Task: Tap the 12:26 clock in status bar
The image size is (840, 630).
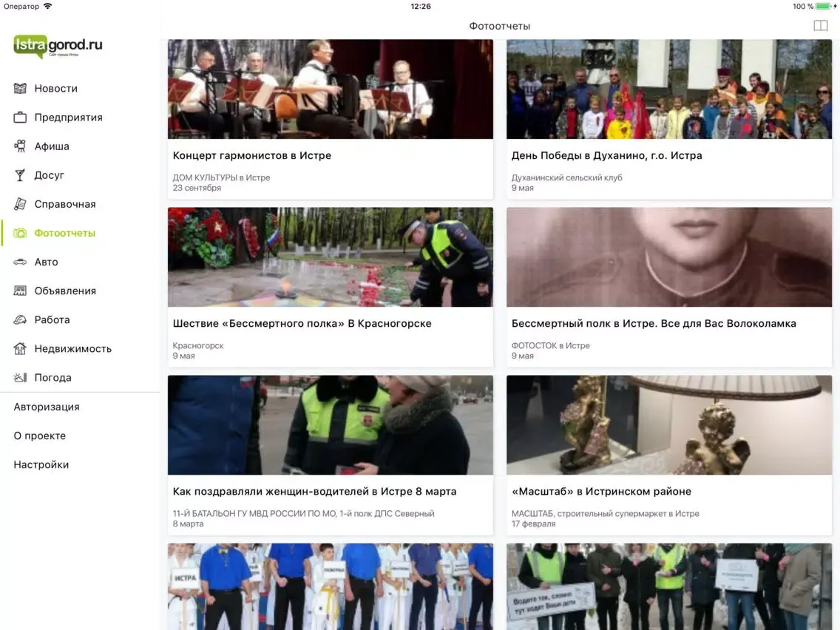Action: (x=421, y=7)
